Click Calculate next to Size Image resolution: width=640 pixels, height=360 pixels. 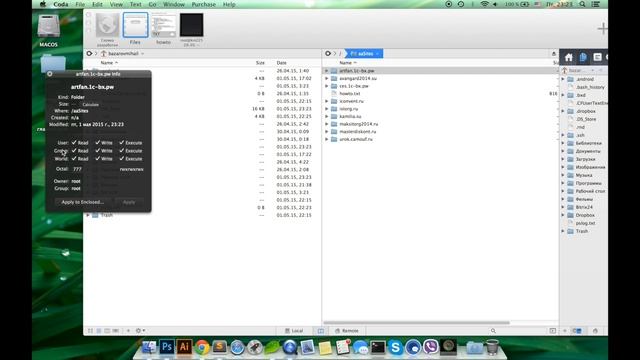[90, 104]
